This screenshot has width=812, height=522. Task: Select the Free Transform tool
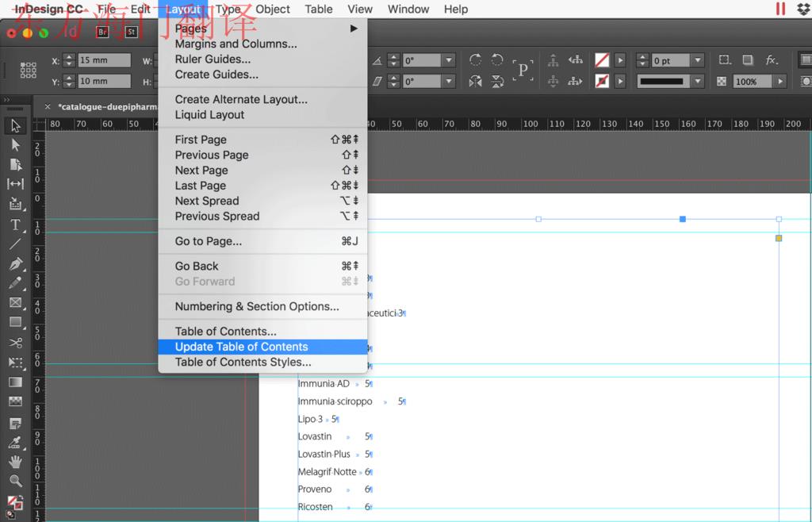point(16,362)
